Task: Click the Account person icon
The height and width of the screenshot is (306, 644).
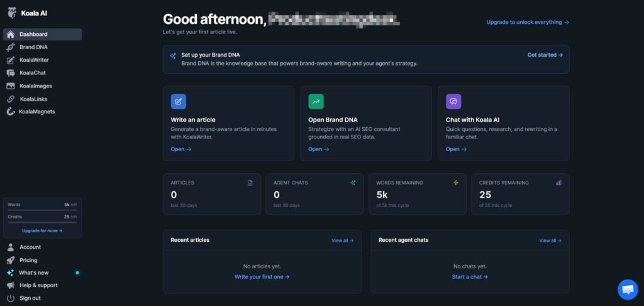Action: click(11, 247)
